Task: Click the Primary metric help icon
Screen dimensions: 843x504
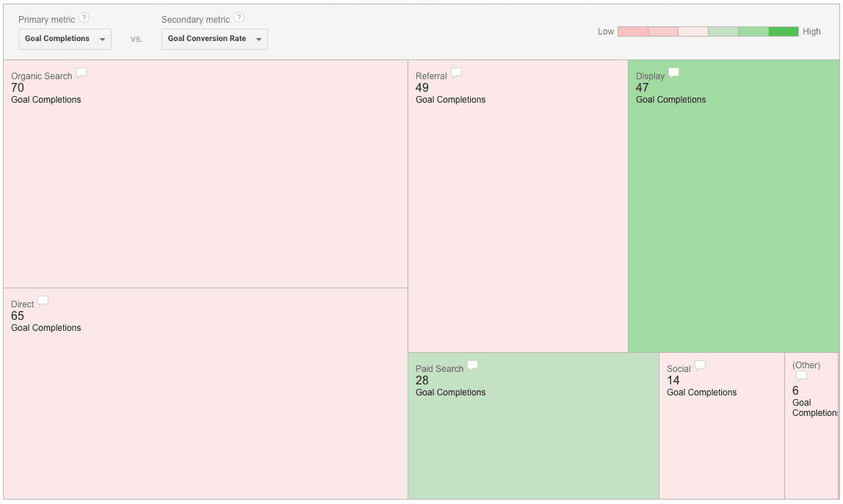Action: [x=84, y=18]
